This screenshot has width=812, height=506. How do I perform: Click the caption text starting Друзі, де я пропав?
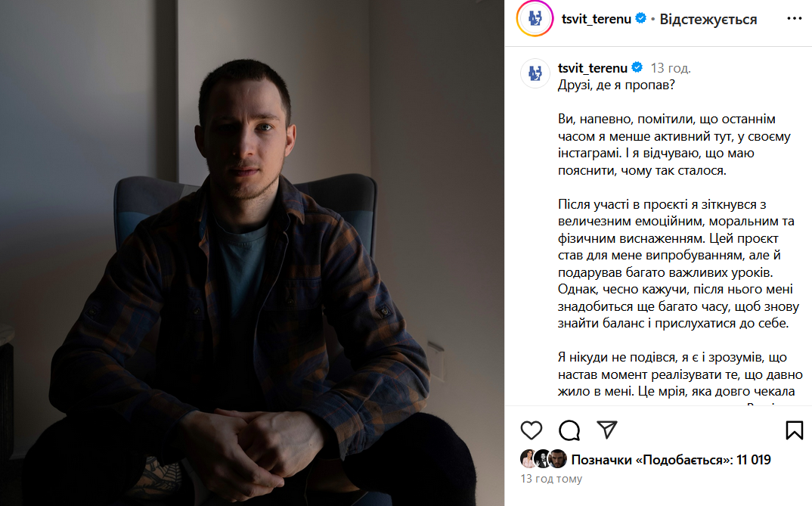tap(616, 85)
